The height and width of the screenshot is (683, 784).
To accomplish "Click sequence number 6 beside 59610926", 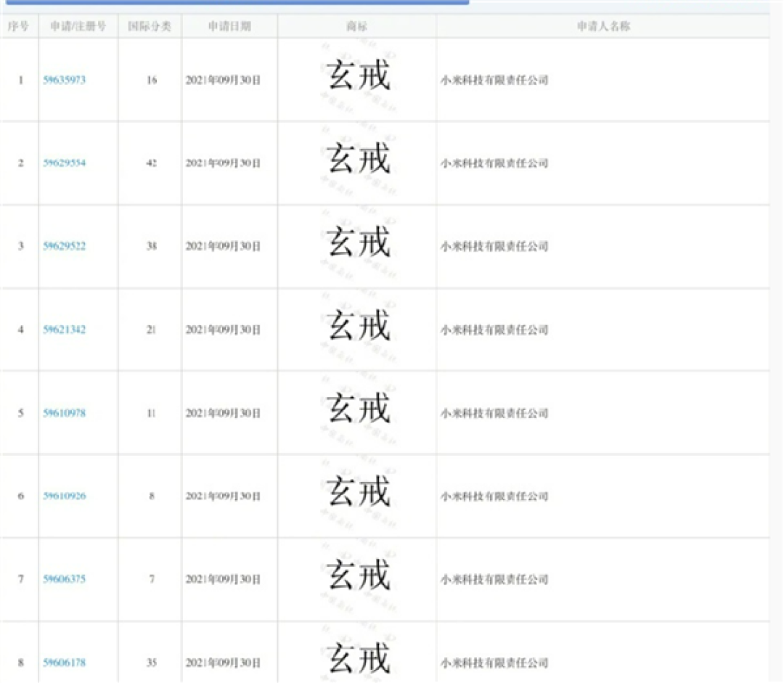I will click(20, 496).
